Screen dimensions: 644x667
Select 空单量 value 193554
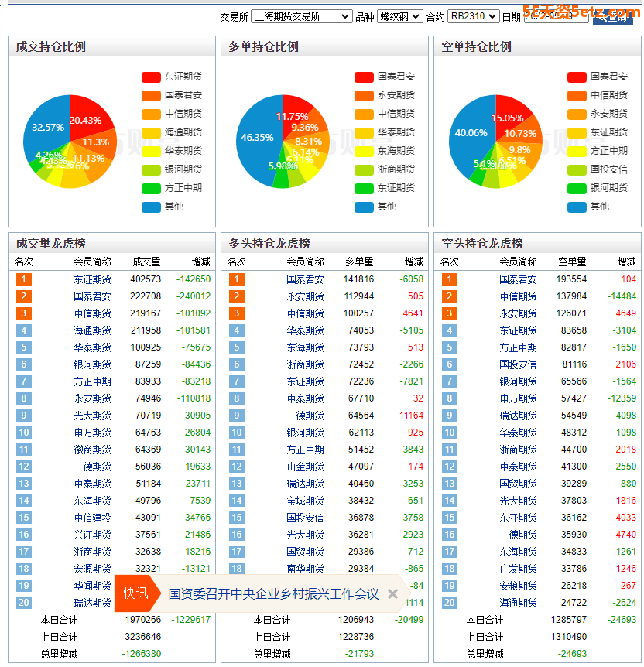572,279
